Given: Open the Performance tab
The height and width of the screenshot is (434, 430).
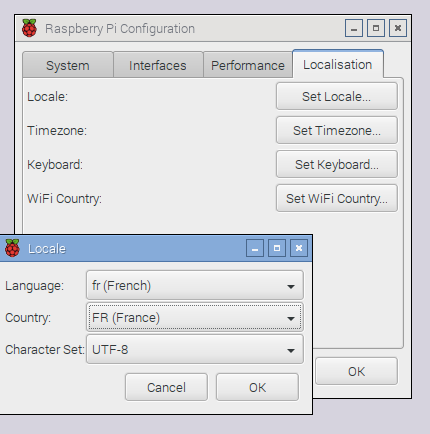Looking at the screenshot, I should tap(248, 65).
